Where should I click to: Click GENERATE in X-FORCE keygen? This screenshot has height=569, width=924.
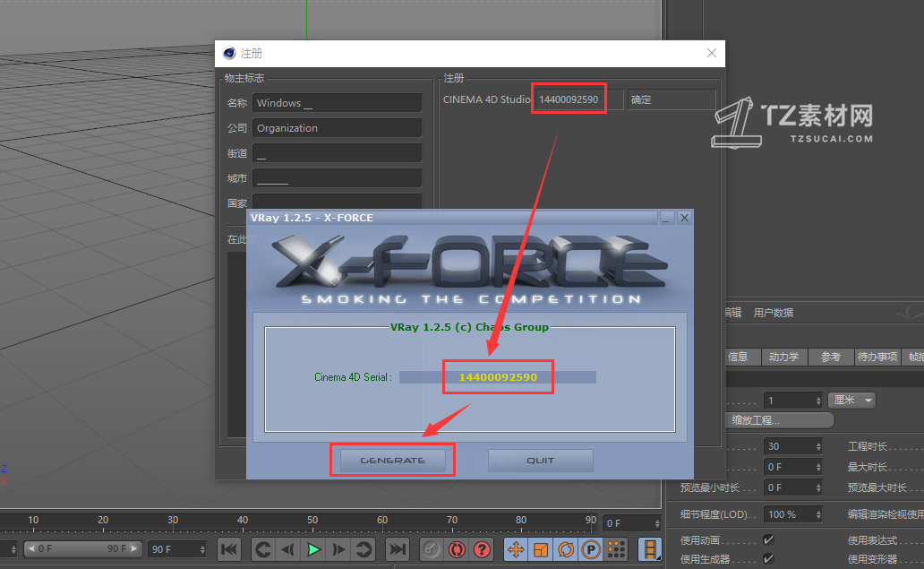[392, 460]
